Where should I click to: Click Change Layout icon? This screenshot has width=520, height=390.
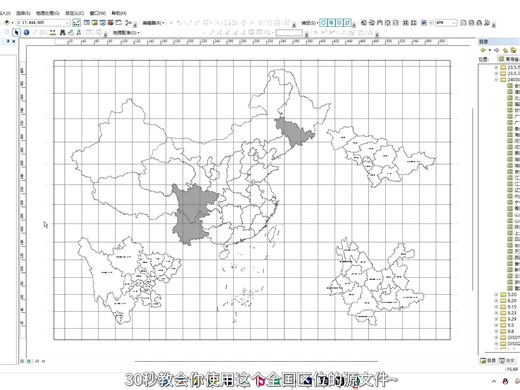(479, 23)
